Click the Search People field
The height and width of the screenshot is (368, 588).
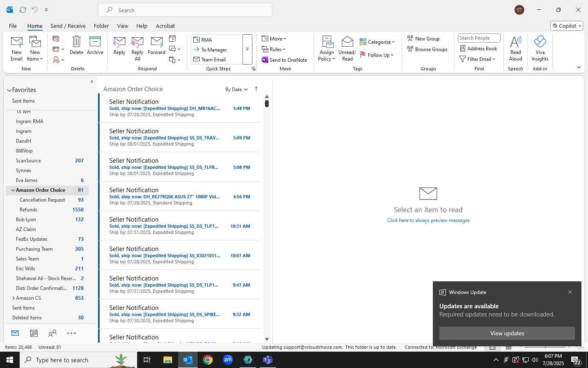click(479, 38)
